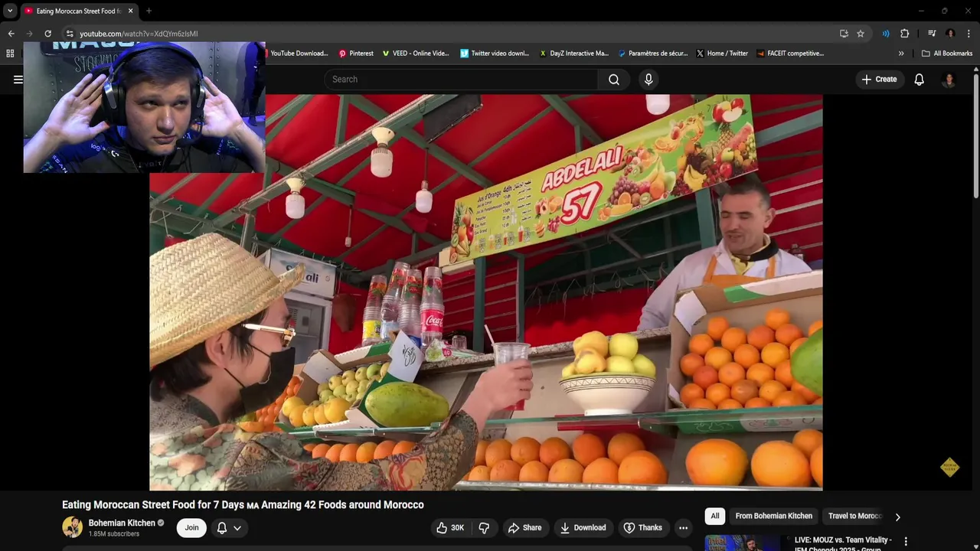Open Bohemian Kitchen channel avatar
980x551 pixels.
coord(72,527)
